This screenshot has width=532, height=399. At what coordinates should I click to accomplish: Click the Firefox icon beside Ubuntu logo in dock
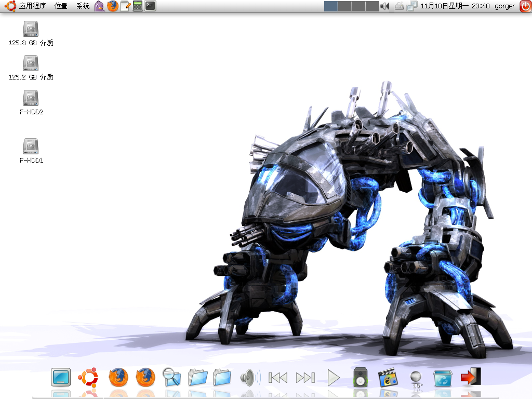point(118,377)
